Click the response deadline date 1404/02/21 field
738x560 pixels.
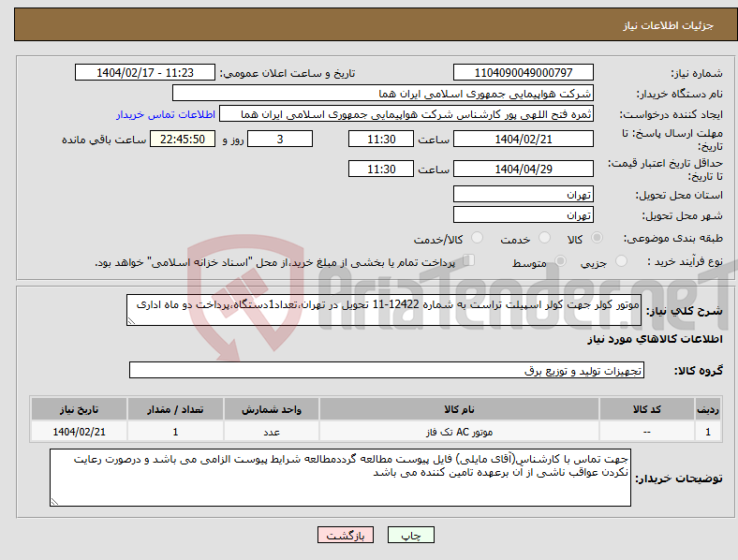coord(524,140)
